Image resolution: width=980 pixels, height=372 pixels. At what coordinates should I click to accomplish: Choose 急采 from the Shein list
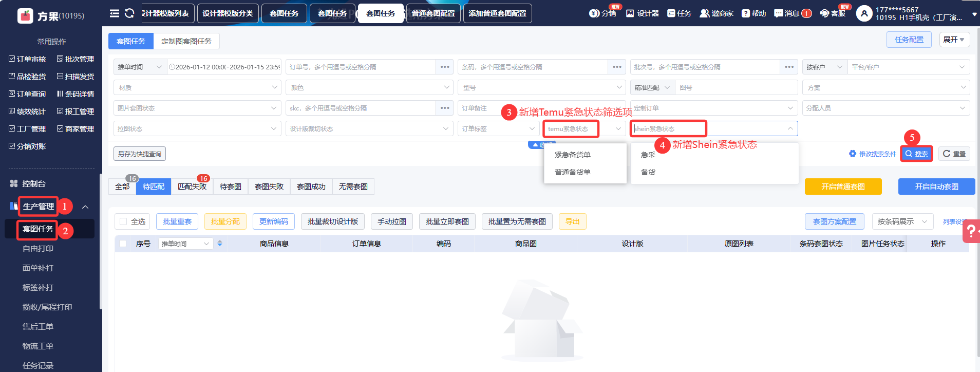[648, 155]
